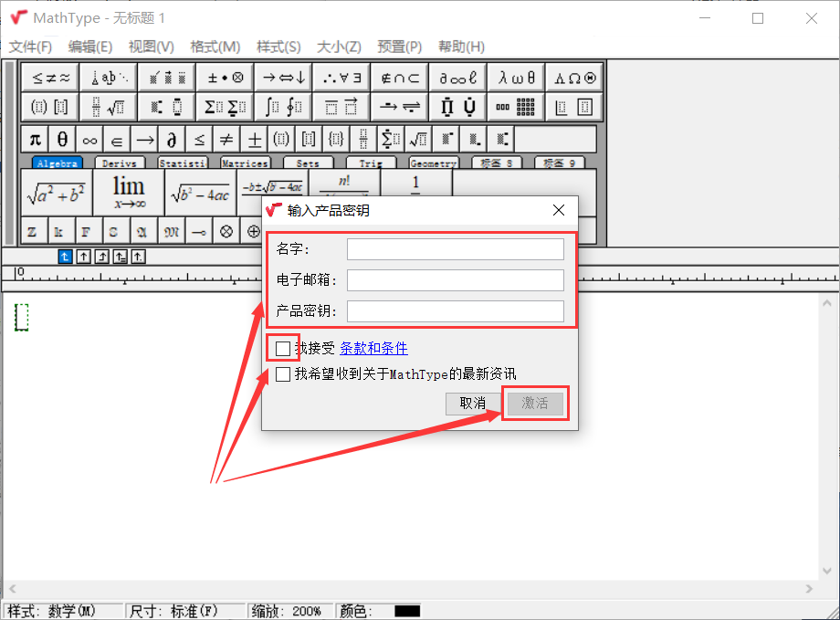Click the vertical scrollbar down arrow
This screenshot has height=620, width=840.
[x=827, y=571]
